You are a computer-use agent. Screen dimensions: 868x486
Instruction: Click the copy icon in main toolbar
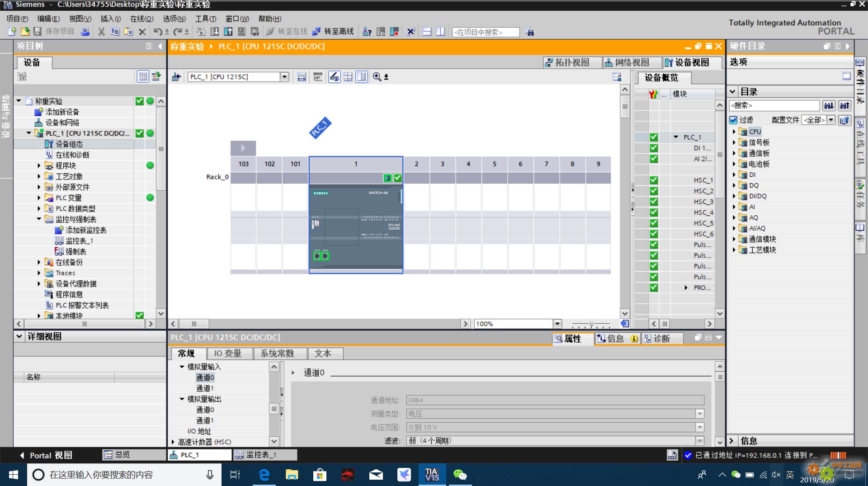(115, 32)
